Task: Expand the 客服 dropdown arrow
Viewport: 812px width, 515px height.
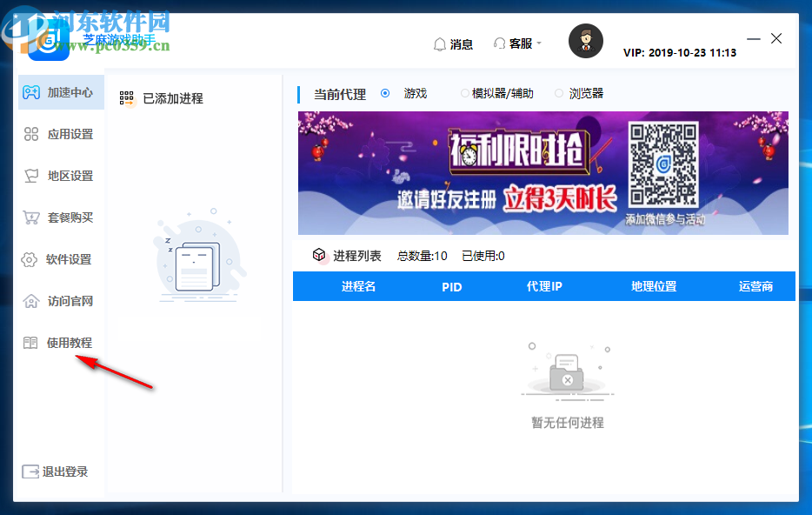Action: [537, 44]
